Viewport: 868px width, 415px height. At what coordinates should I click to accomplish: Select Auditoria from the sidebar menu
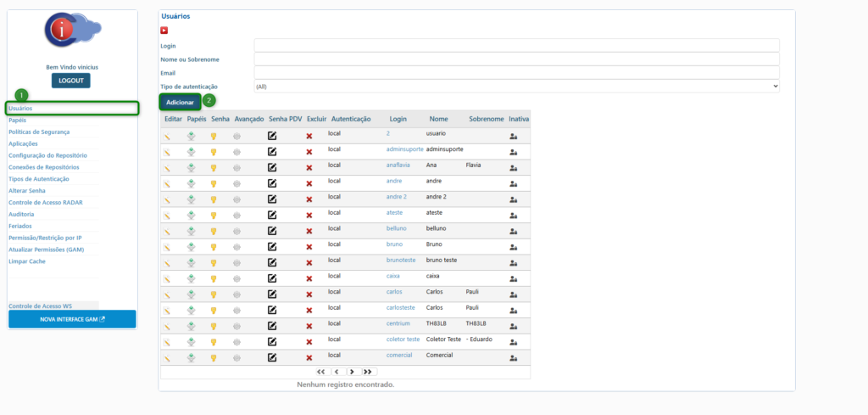pos(21,215)
